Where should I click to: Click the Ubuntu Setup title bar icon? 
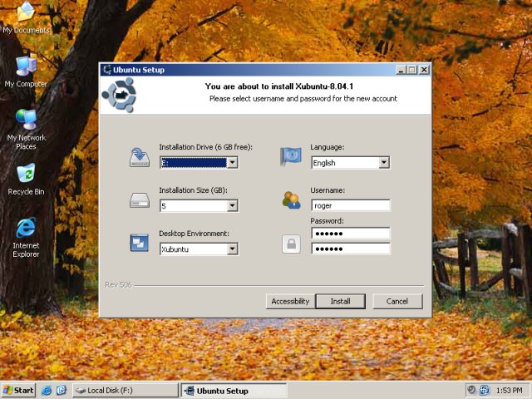(x=107, y=70)
